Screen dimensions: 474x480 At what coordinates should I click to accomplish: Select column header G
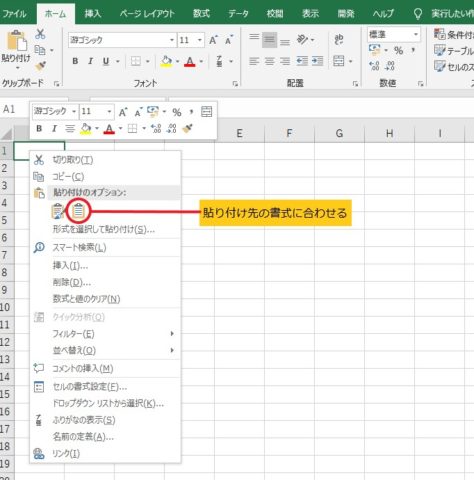[339, 133]
